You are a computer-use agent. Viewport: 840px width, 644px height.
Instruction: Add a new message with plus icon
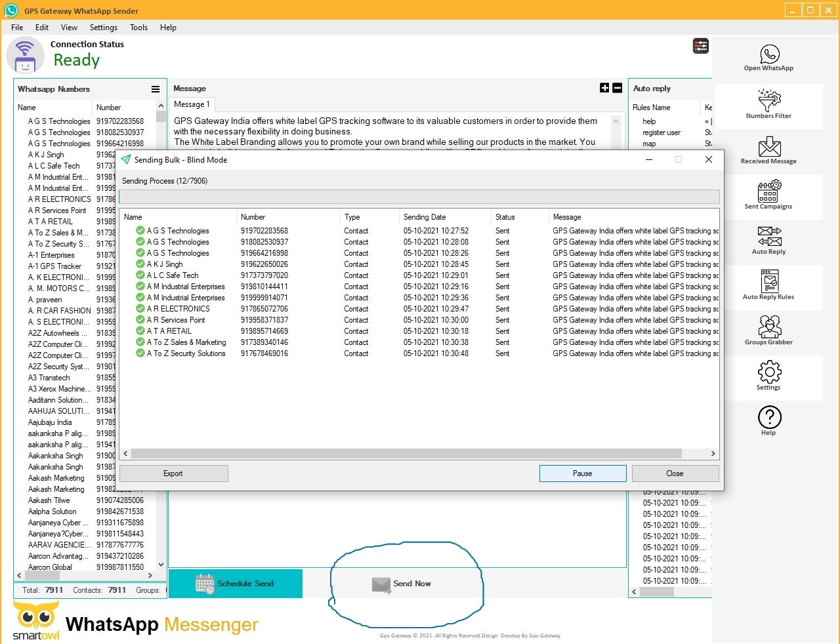pos(604,89)
